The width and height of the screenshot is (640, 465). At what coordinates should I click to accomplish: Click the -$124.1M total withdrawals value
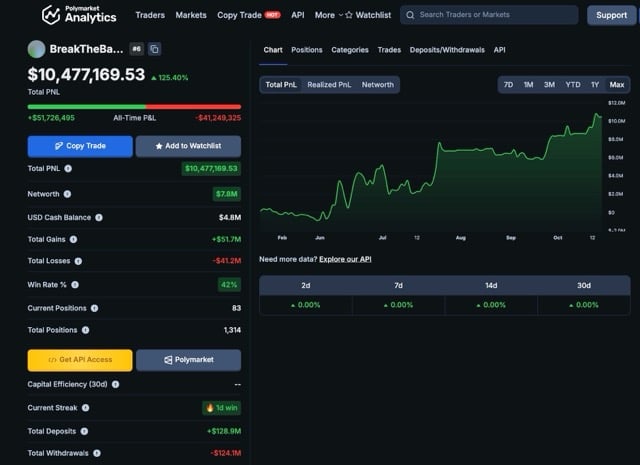(x=226, y=453)
